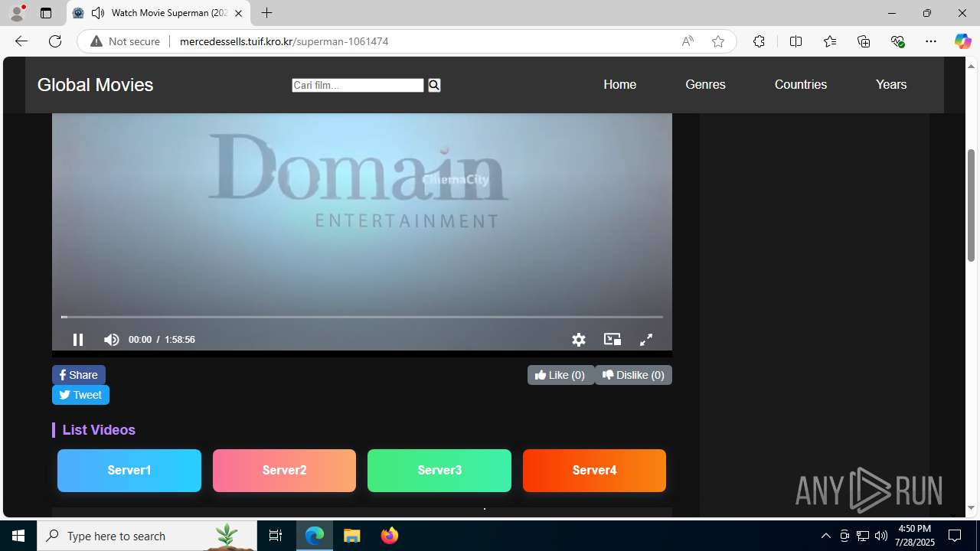Viewport: 980px width, 551px height.
Task: Open File Explorer from taskbar
Action: point(352,536)
